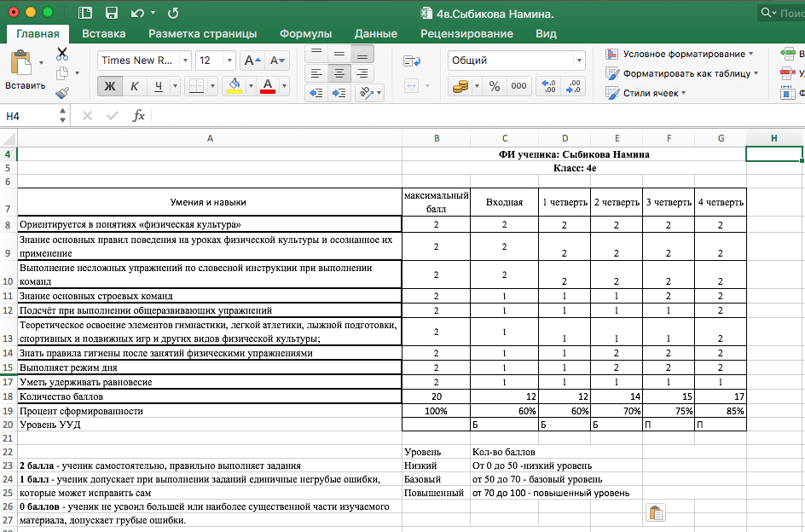Screen dimensions: 805x532
Task: Open the sidebar layout icon in title bar
Action: point(85,14)
